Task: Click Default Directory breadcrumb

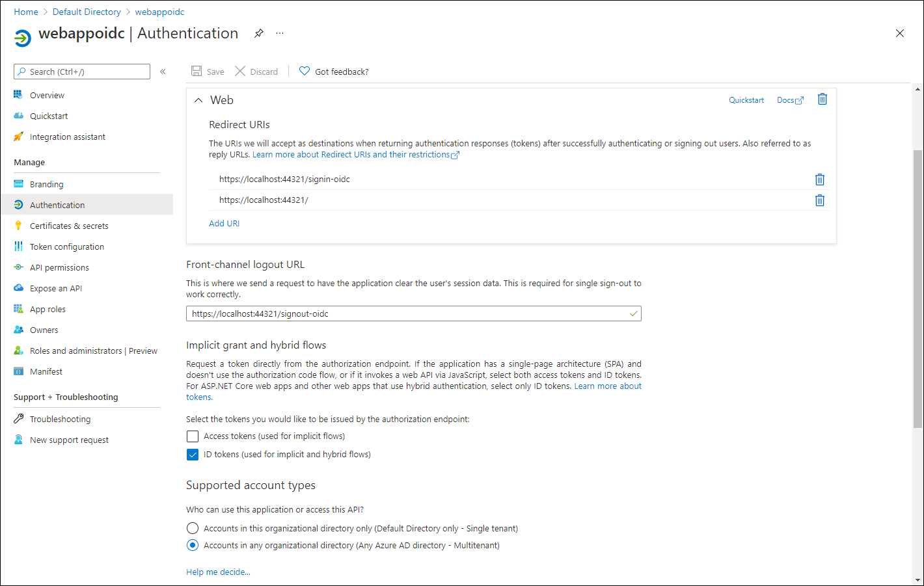Action: 87,12
